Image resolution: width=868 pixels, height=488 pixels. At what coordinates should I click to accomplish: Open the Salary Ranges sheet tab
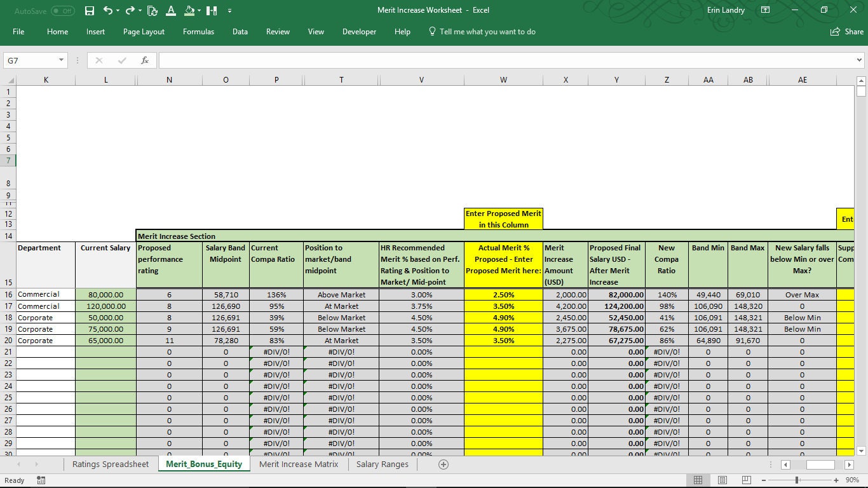pyautogui.click(x=383, y=464)
